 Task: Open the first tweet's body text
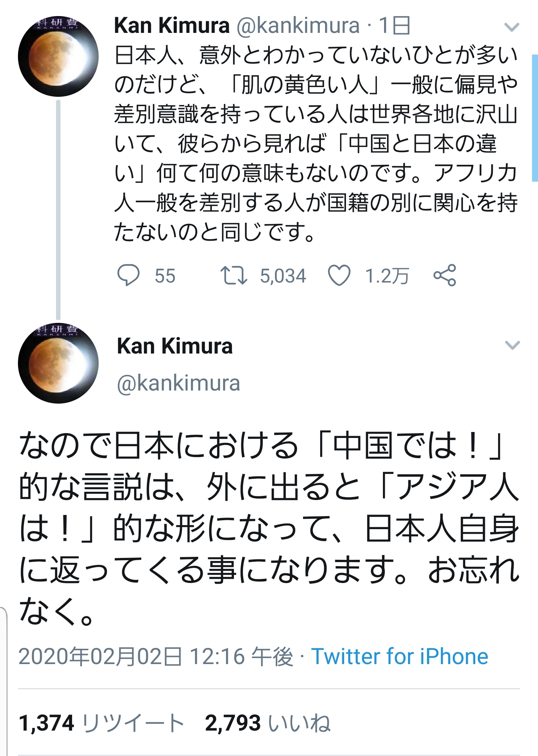tap(316, 143)
